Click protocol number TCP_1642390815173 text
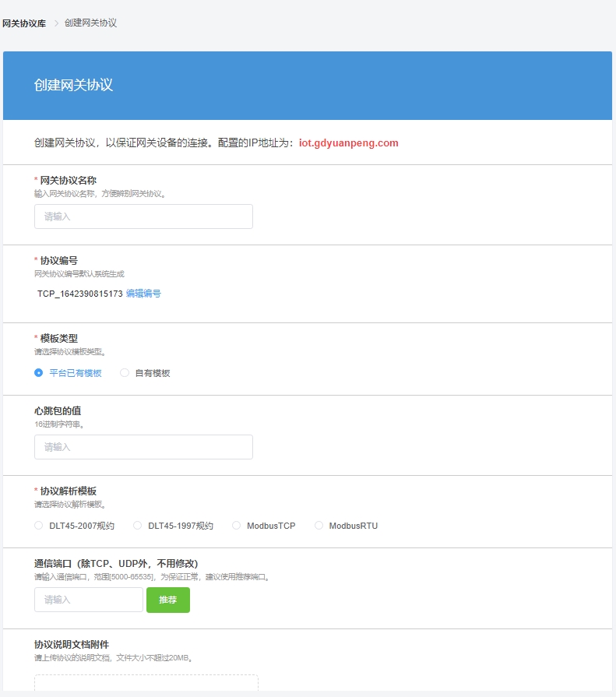 [79, 294]
